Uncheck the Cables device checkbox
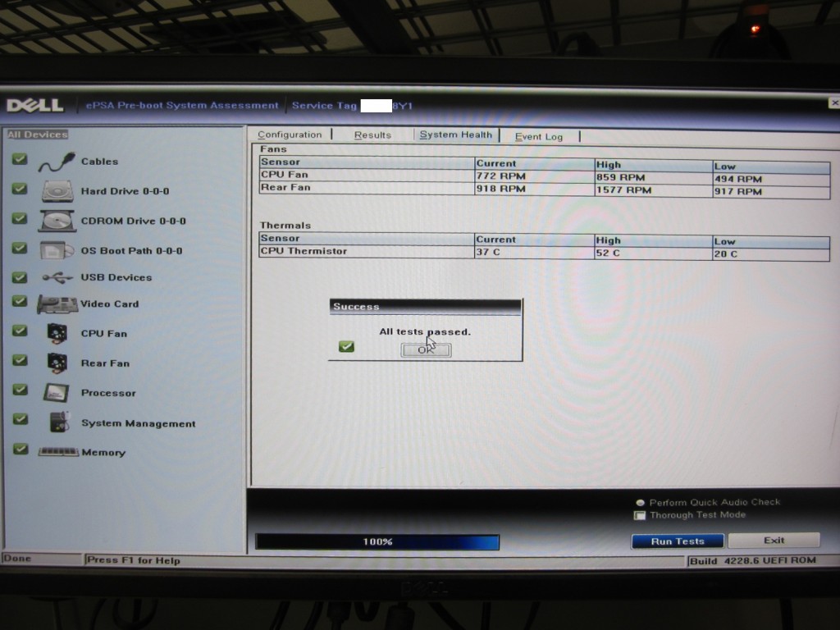The width and height of the screenshot is (840, 630). (20, 159)
